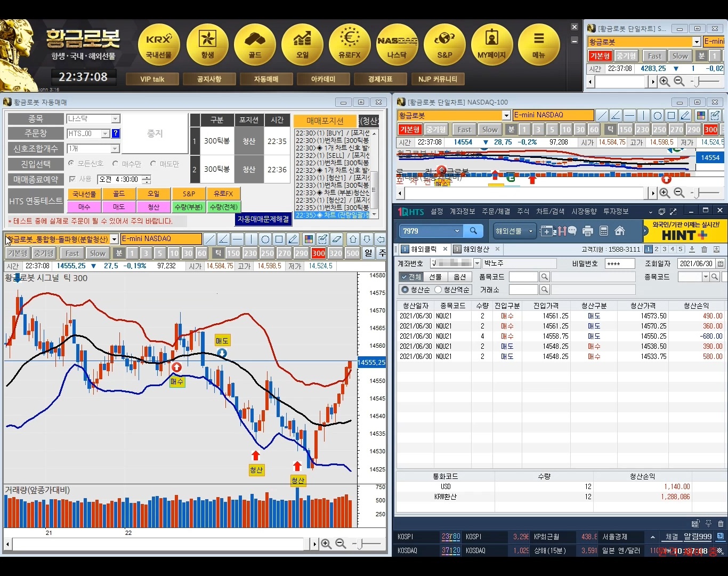Open the 해외선물 dropdown in 1QHTS
The width and height of the screenshot is (728, 576).
514,231
